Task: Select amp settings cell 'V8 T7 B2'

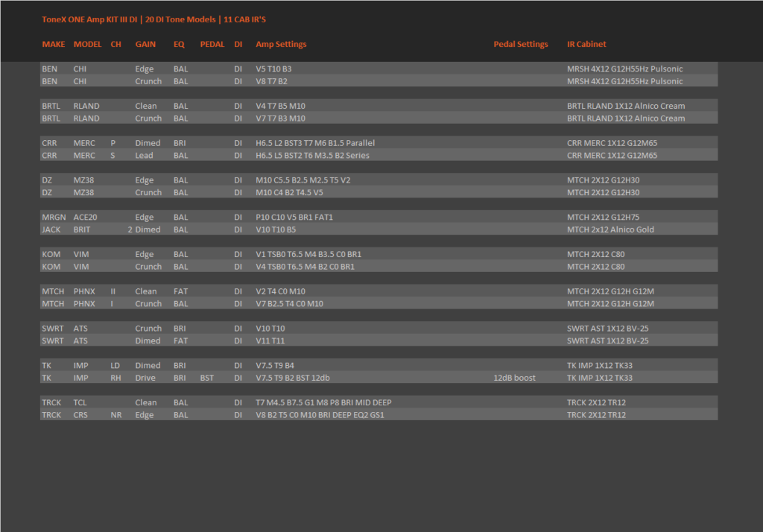Action: [271, 81]
